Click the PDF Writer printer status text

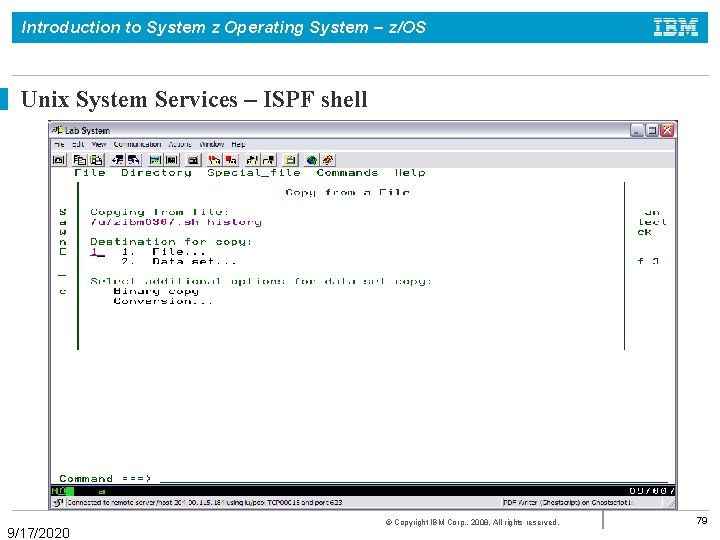coord(568,502)
